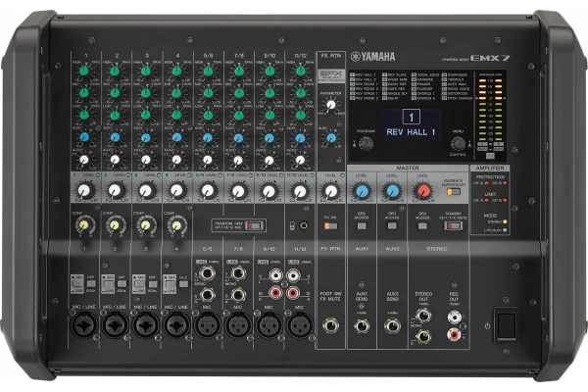588x392 pixels.
Task: Select channel 3 MIC/LINE combo input jack
Action: click(x=146, y=324)
